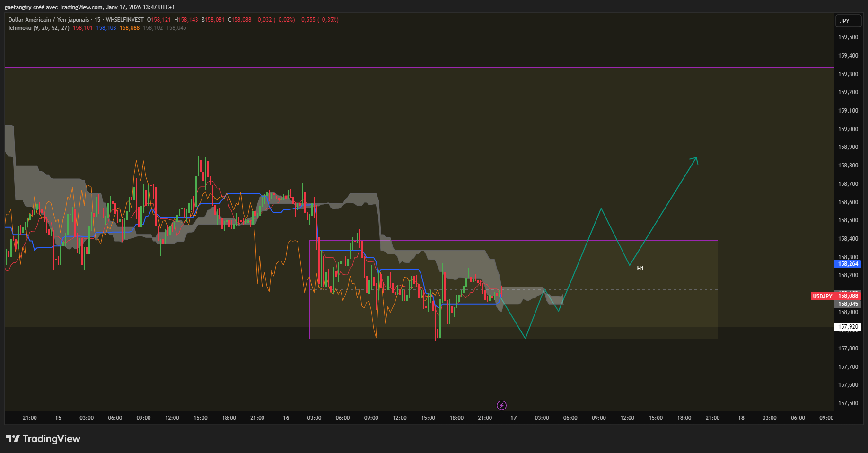Click the WHSELFINVEST broker name
The image size is (868, 453).
coord(124,20)
